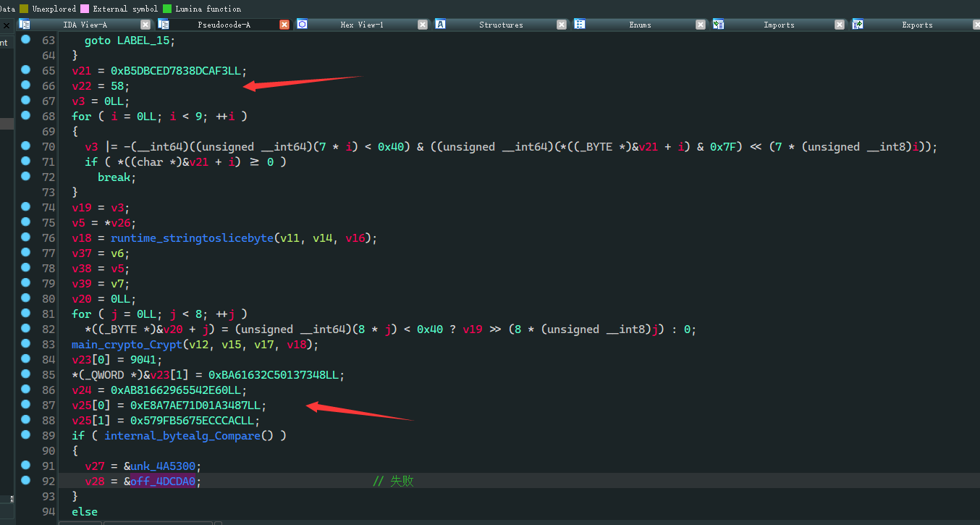This screenshot has height=525, width=980.
Task: Jump to main_crypto_Crypt function call
Action: [127, 345]
